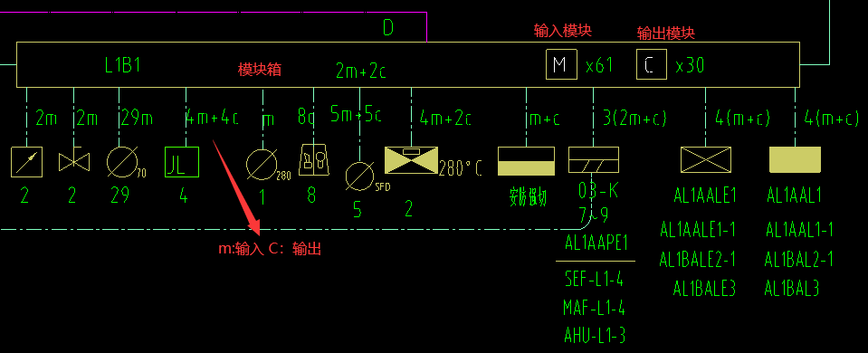Select the valve symbol labeled 2
The height and width of the screenshot is (353, 868).
pos(73,162)
